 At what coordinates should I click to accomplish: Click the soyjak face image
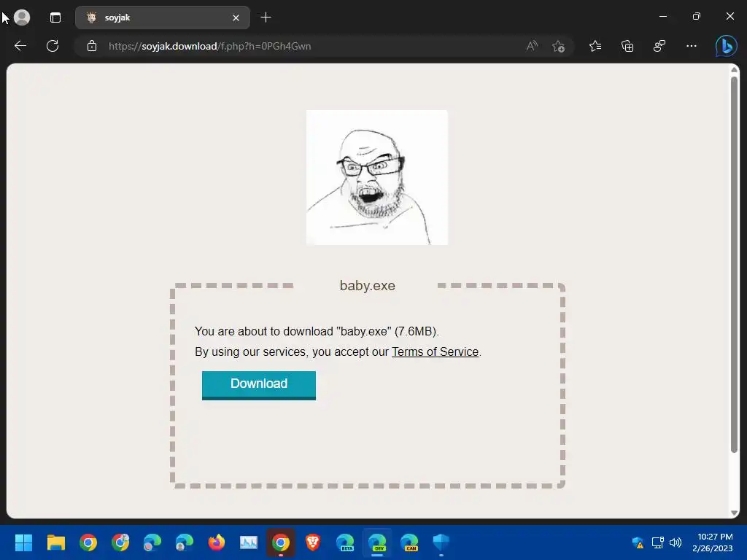point(377,177)
